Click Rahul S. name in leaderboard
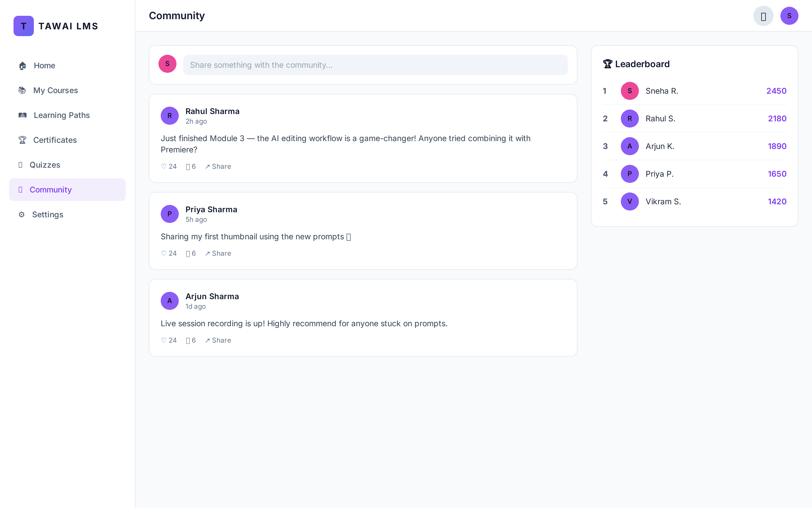 pyautogui.click(x=660, y=119)
